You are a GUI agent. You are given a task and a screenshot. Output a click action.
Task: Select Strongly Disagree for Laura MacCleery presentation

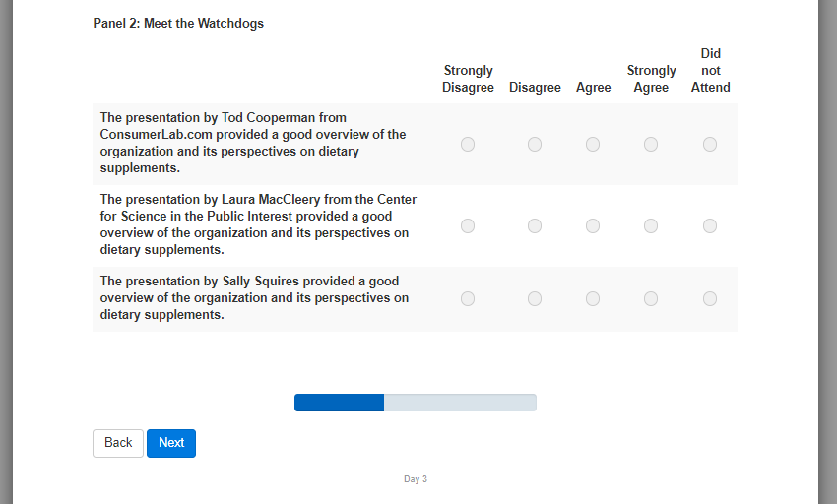pos(468,225)
